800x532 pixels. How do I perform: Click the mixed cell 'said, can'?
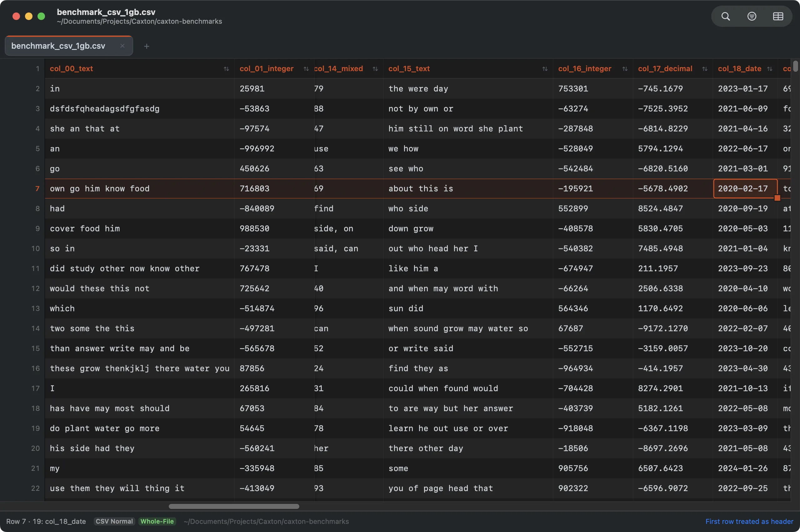(349, 248)
